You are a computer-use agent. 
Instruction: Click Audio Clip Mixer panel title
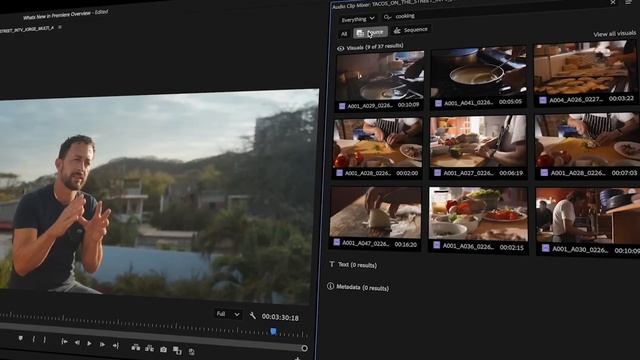click(392, 4)
